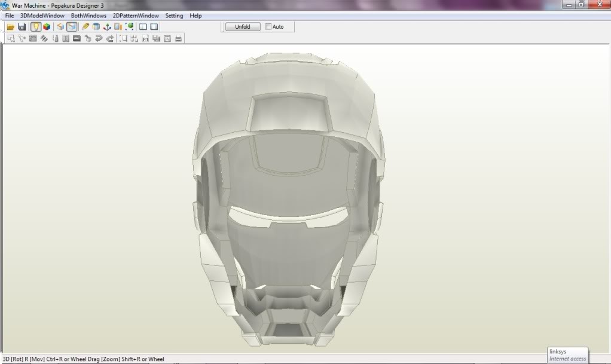Select the arrow-with-rectangle selection tool
Image resolution: width=611 pixels, height=364 pixels.
click(x=11, y=38)
